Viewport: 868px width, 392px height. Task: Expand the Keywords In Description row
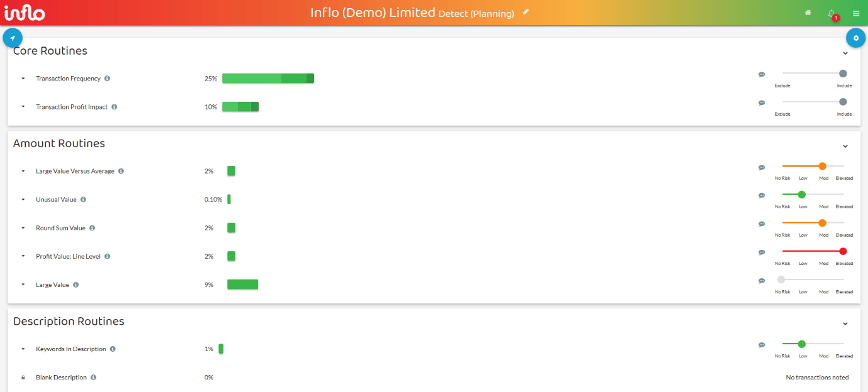click(x=23, y=349)
